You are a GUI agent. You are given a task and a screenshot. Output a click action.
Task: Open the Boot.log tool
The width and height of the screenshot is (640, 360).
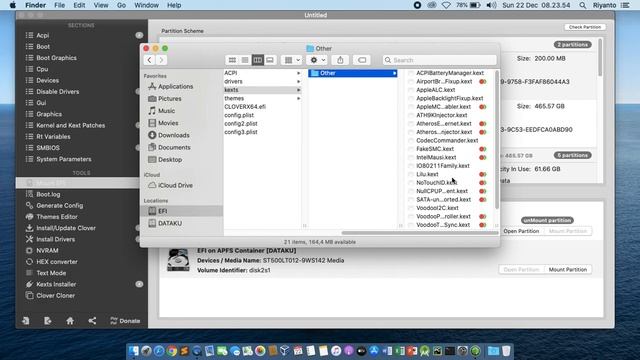(x=48, y=194)
